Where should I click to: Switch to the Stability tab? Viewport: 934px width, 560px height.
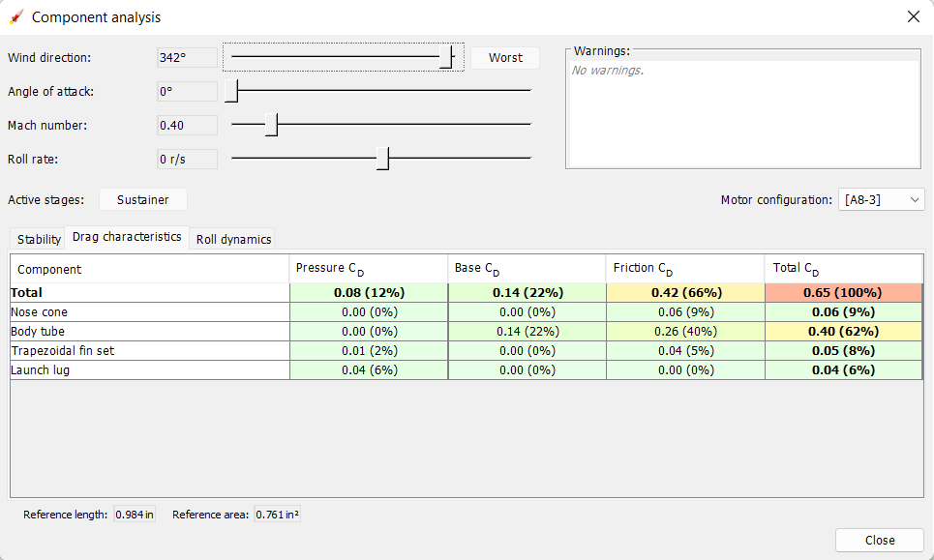(x=39, y=239)
